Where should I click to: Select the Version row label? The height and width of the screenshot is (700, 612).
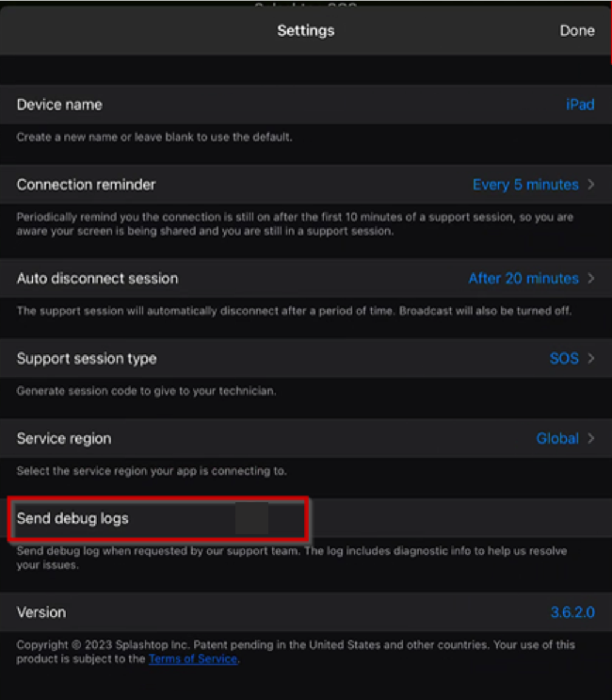(x=41, y=612)
